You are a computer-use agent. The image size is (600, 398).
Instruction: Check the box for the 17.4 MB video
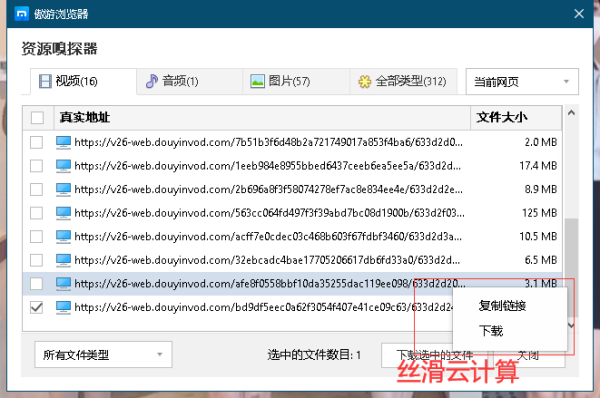click(36, 166)
